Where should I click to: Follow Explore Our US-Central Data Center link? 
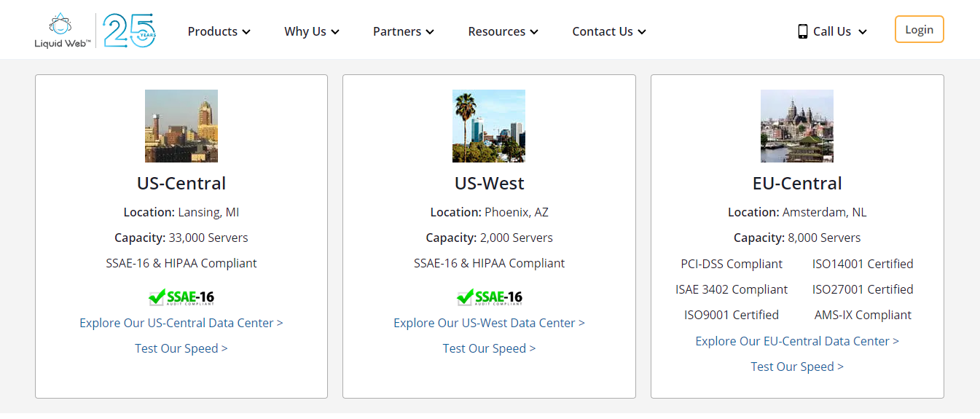181,323
